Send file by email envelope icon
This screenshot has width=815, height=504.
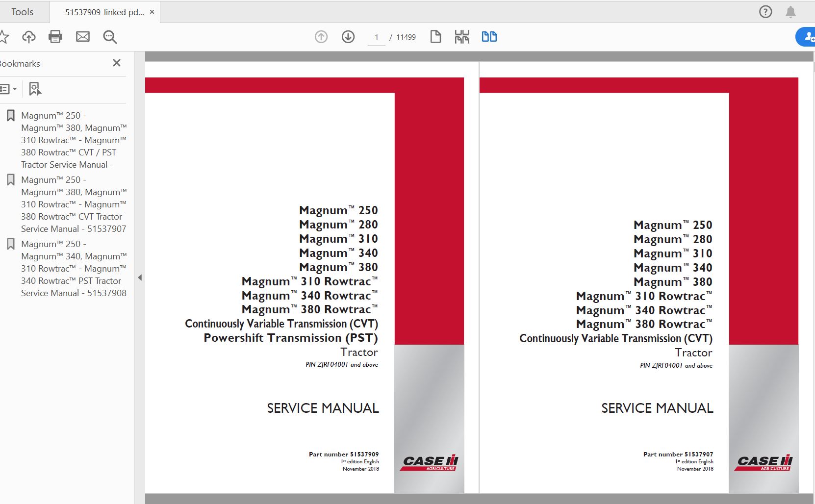point(83,37)
